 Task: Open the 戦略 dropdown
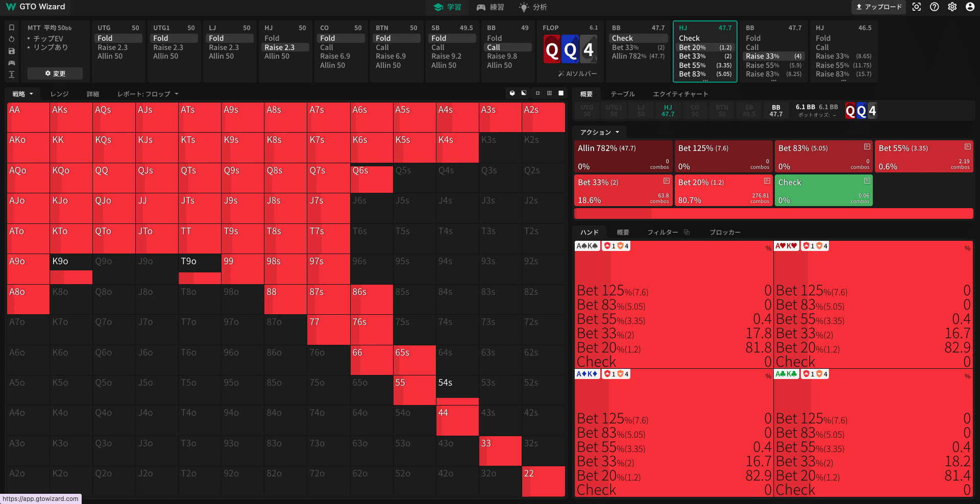pyautogui.click(x=23, y=94)
